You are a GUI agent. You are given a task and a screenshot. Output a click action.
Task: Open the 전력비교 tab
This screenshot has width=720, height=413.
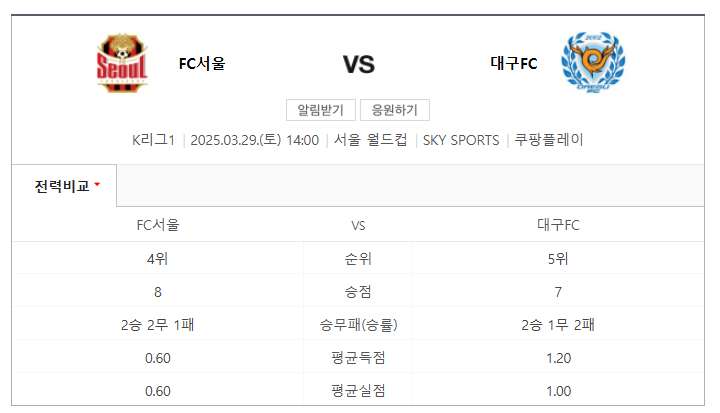click(62, 186)
